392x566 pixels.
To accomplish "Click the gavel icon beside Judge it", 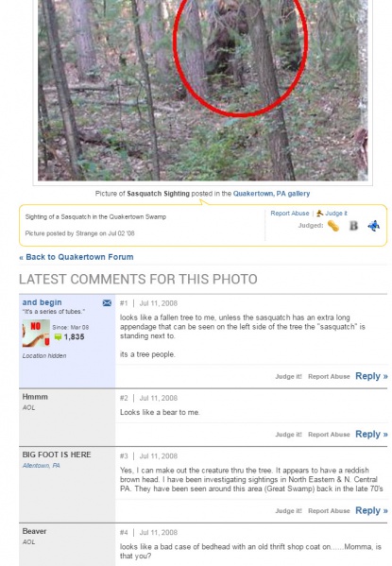I will click(320, 214).
